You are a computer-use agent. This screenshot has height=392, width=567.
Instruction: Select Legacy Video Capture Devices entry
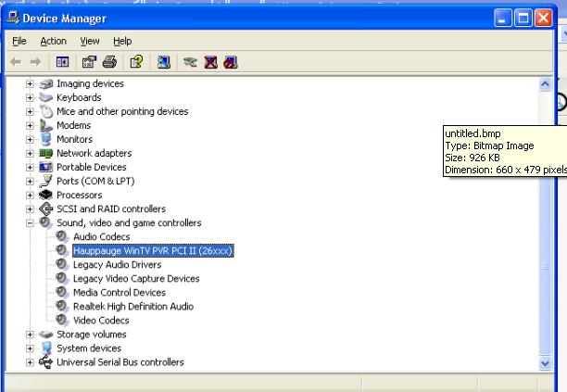pos(136,279)
